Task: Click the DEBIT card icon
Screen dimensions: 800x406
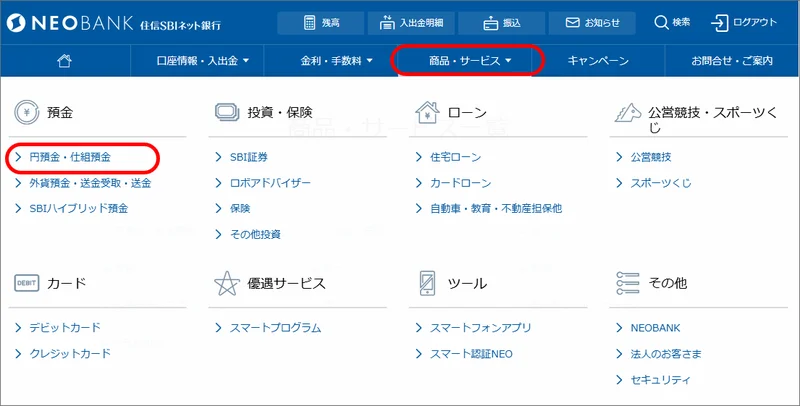Action: 27,283
